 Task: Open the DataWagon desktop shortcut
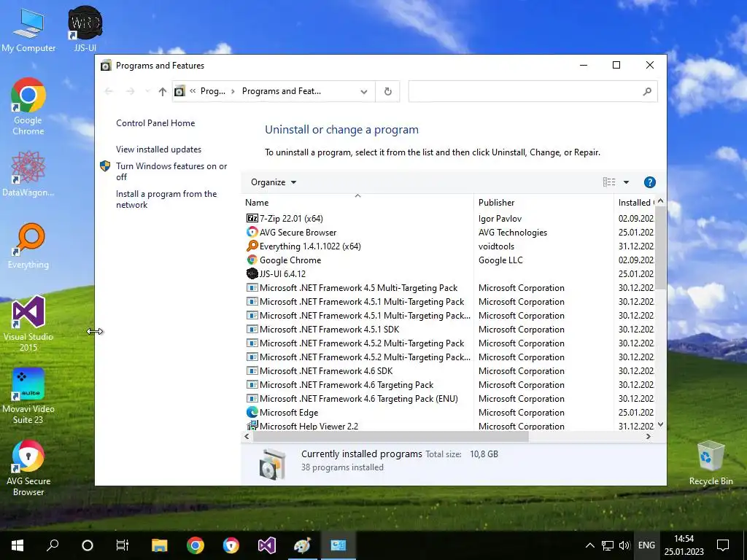click(x=28, y=174)
